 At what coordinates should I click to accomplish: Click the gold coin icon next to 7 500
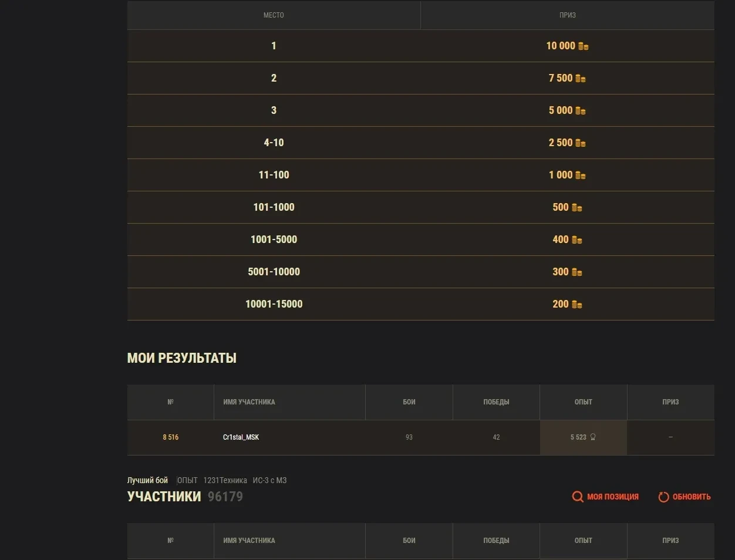[580, 79]
